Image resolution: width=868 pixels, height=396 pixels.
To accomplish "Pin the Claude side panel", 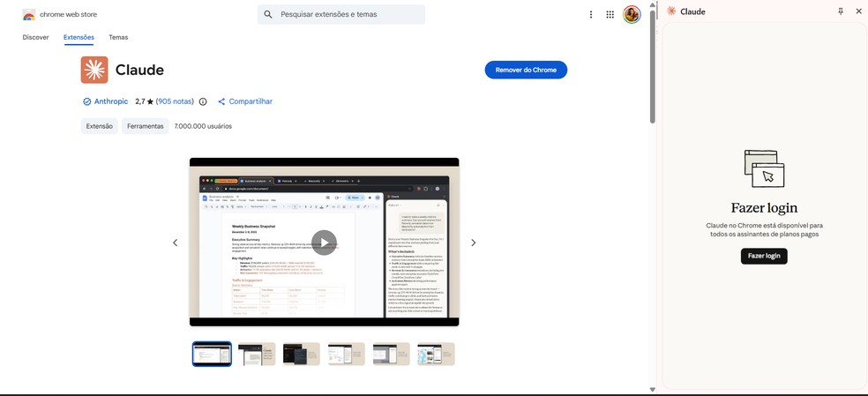I will (841, 11).
